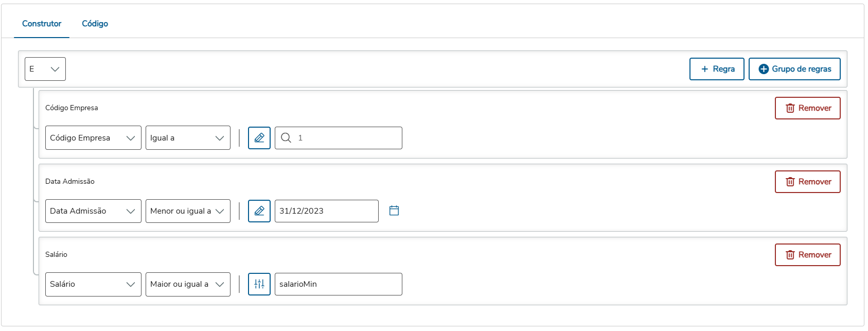Expand the Data Admissão field dropdown
Image resolution: width=868 pixels, height=331 pixels.
pyautogui.click(x=93, y=211)
